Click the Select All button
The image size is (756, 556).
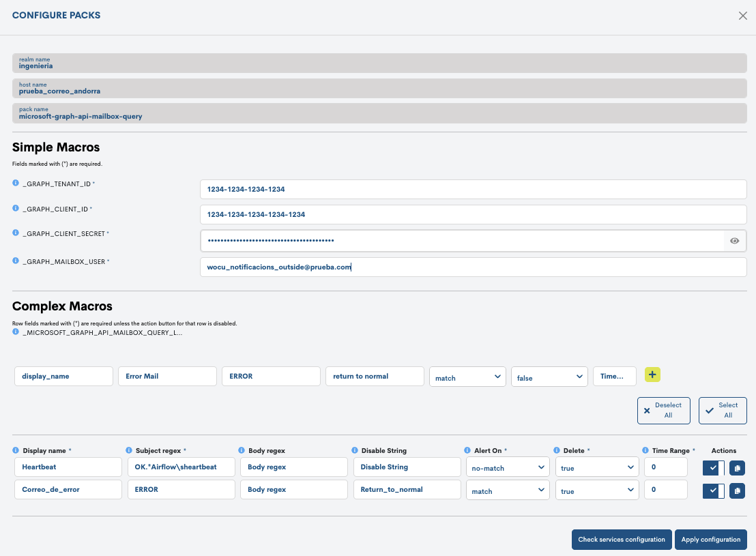click(723, 410)
